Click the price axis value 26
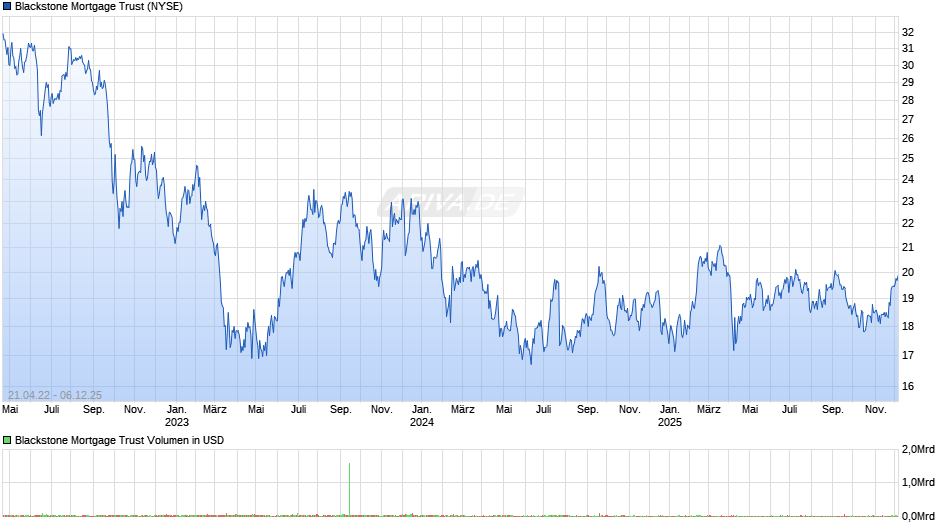 [908, 139]
